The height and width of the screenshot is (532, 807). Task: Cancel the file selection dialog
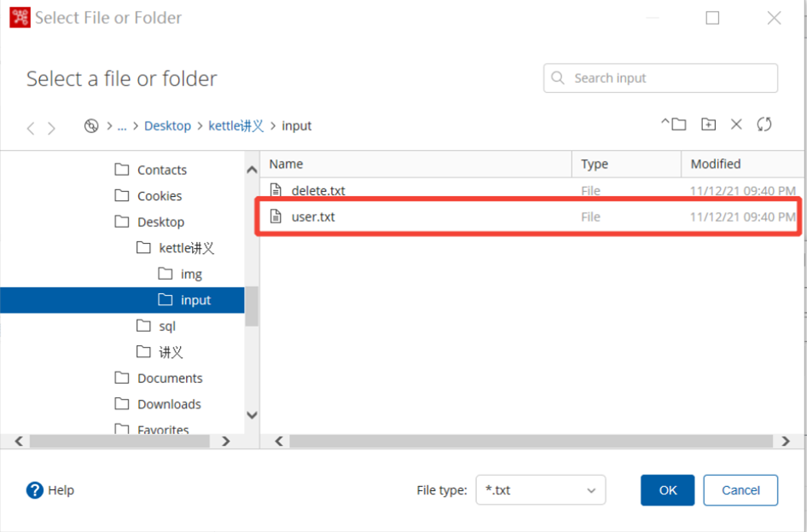coord(740,490)
